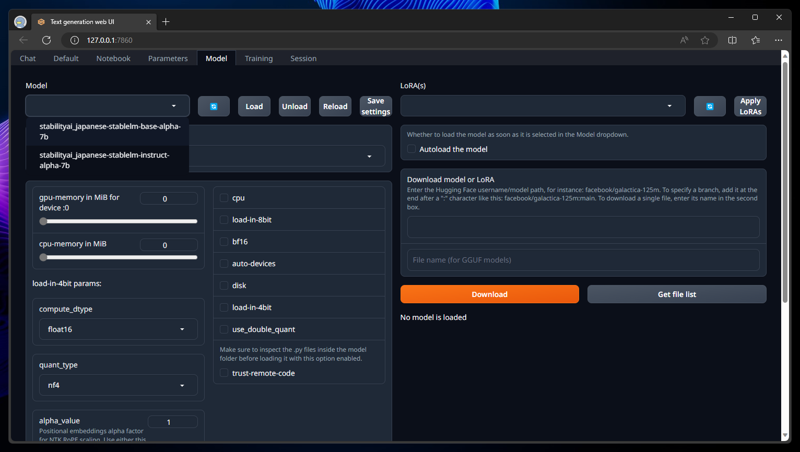Image resolution: width=800 pixels, height=452 pixels.
Task: Open the LoRA(s) dropdown
Action: pos(542,106)
